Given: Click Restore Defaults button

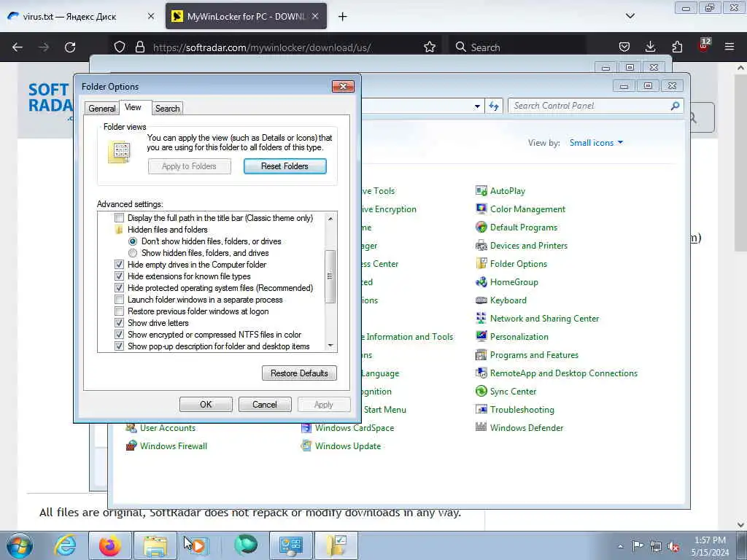Looking at the screenshot, I should (x=299, y=373).
